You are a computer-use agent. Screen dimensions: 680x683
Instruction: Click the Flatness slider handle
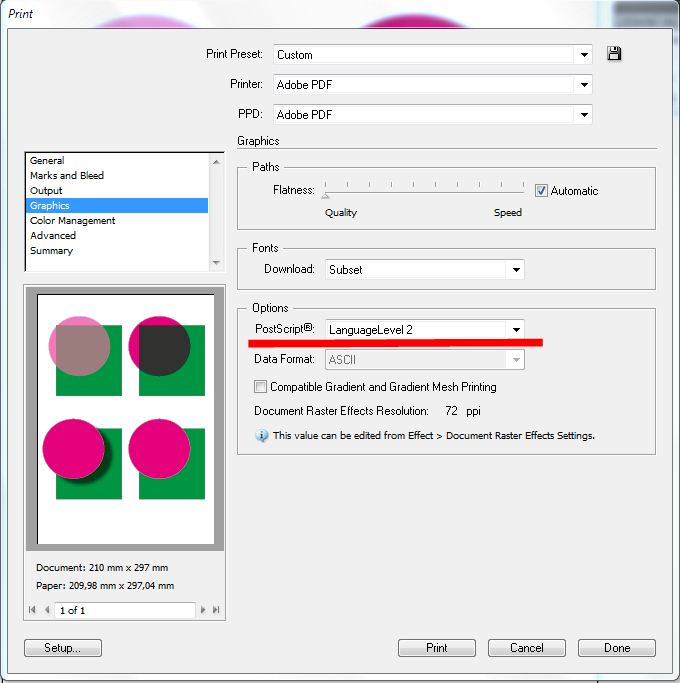(325, 196)
